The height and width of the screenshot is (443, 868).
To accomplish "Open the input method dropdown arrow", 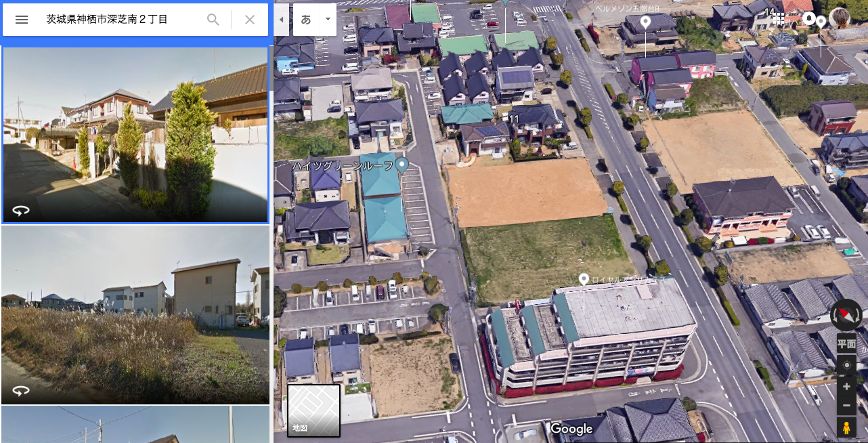I will [328, 20].
